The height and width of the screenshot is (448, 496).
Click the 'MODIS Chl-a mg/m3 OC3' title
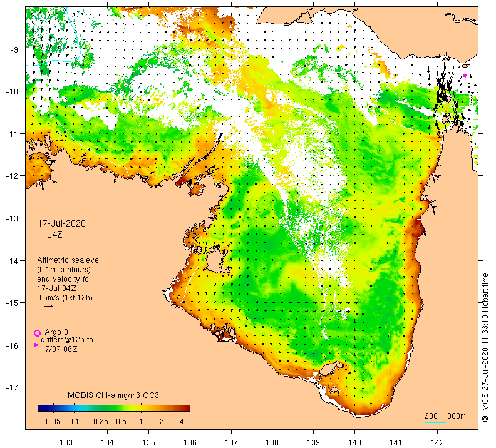pos(113,395)
